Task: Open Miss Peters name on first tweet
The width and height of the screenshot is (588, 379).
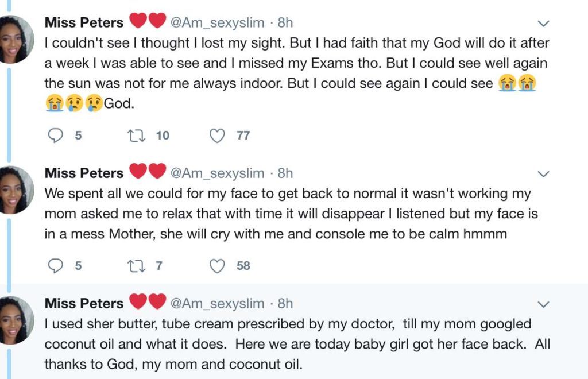Action: point(84,22)
